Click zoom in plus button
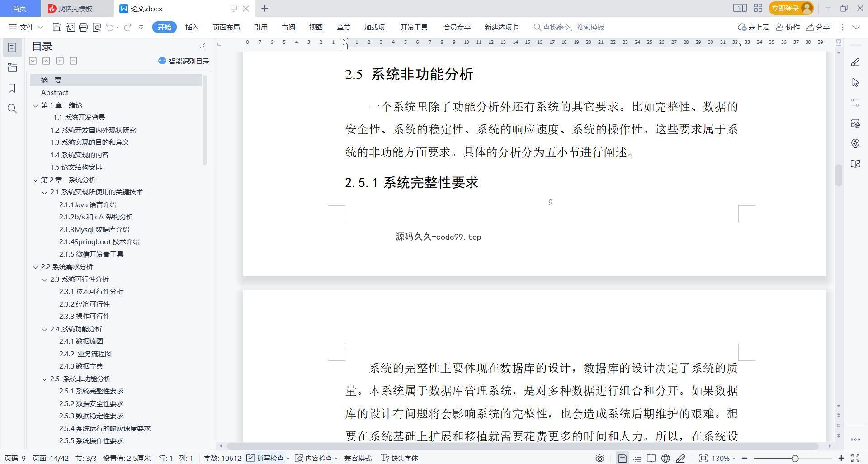868x464 pixels. pyautogui.click(x=841, y=458)
